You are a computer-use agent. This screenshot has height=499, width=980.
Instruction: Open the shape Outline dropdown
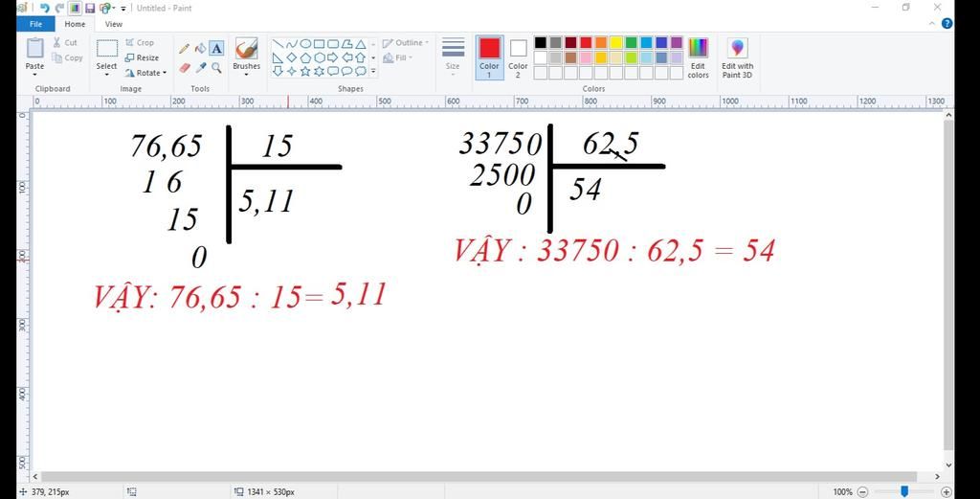coord(406,42)
